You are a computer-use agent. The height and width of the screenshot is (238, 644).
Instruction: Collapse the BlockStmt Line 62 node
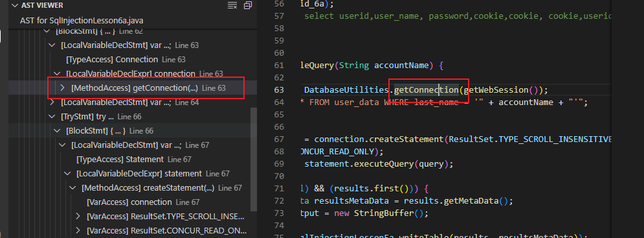(x=47, y=31)
